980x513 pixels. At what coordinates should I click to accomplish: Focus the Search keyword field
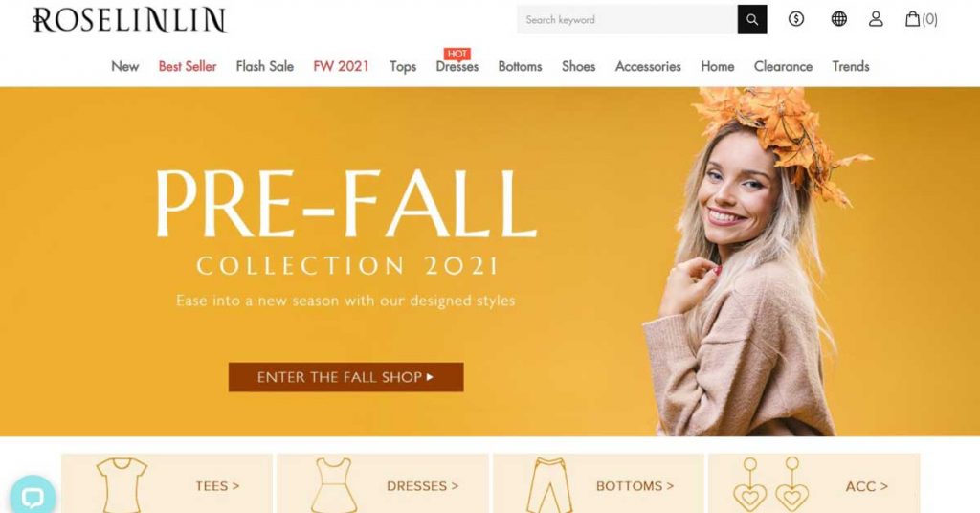[627, 19]
